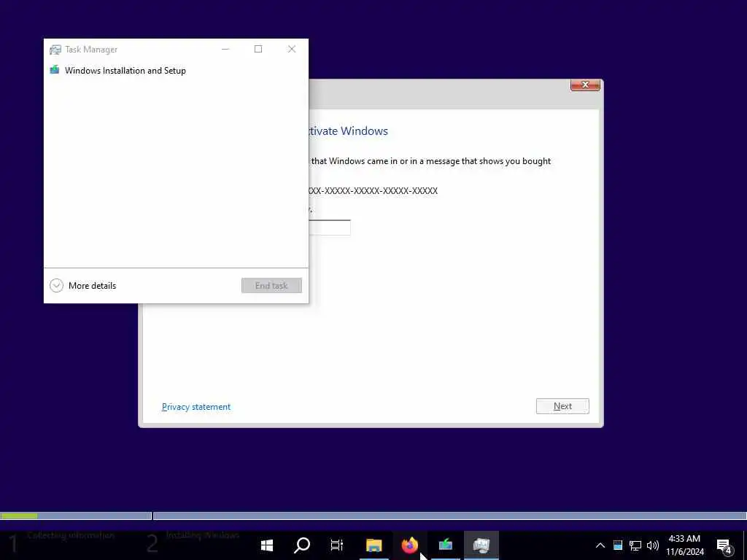Image resolution: width=747 pixels, height=560 pixels.
Task: Switch to Task Manager taskbar icon
Action: 481,545
